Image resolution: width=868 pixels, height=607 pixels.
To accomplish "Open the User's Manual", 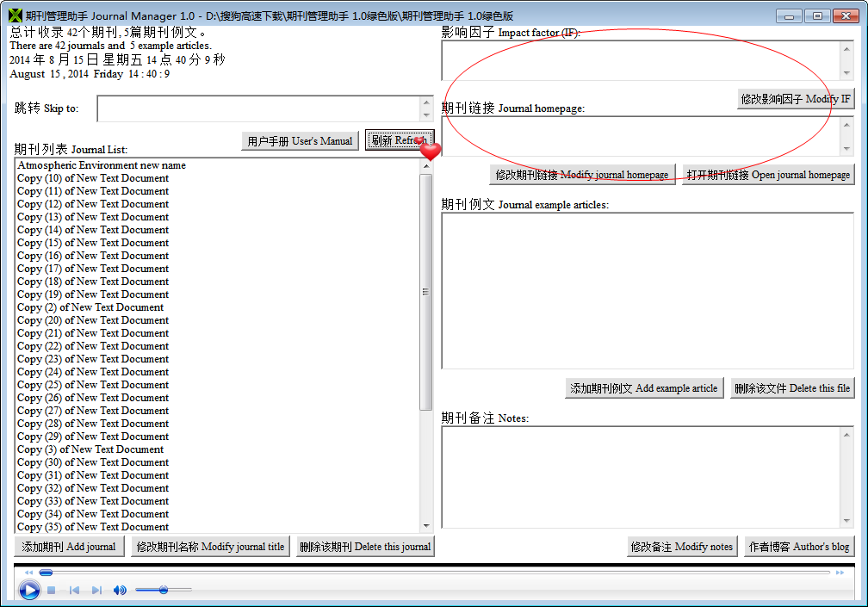I will 300,141.
